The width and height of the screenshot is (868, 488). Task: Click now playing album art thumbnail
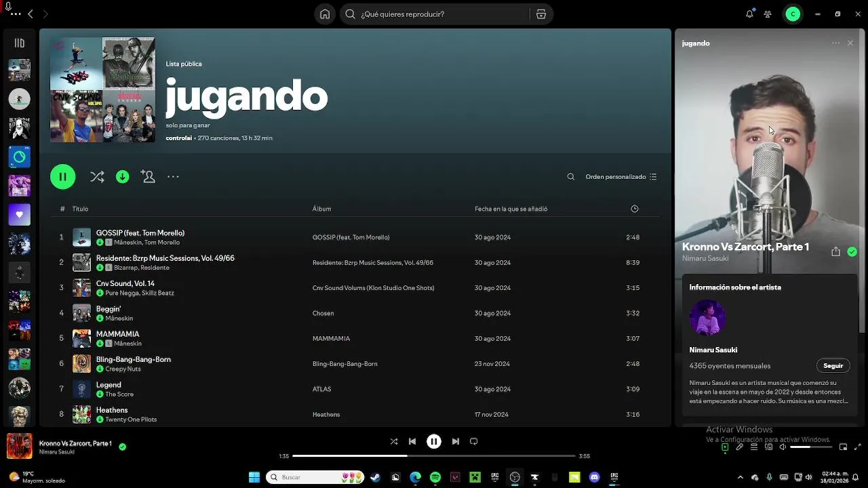click(x=19, y=446)
